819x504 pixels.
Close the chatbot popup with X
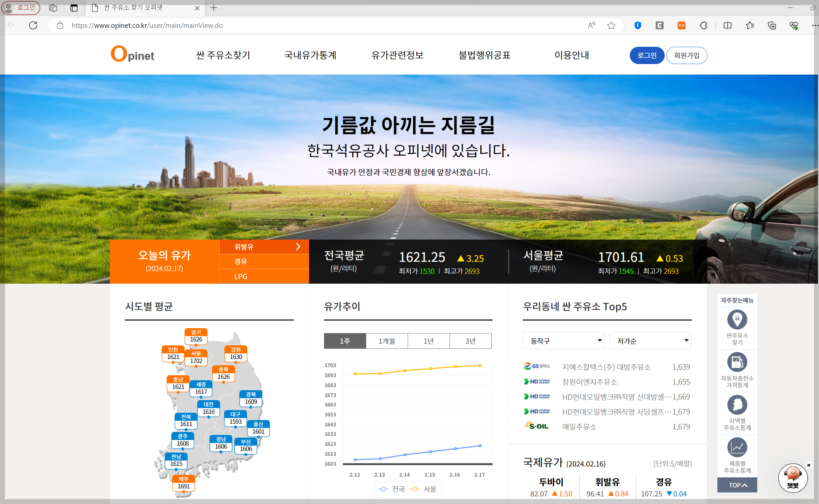pyautogui.click(x=809, y=465)
